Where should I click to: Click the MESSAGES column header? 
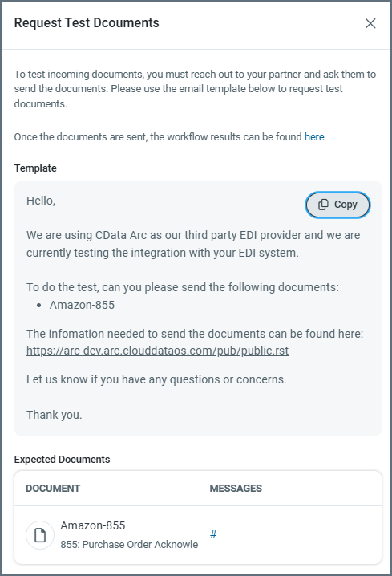236,489
